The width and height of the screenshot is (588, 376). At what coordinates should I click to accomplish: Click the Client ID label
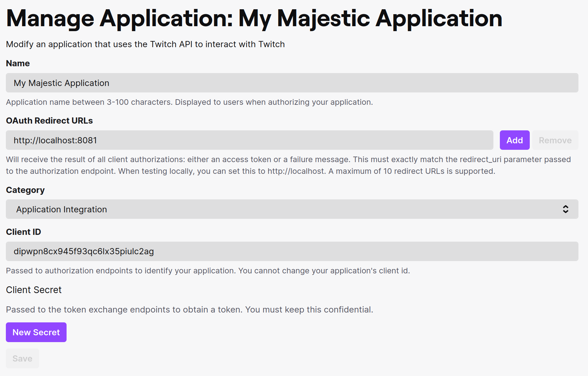click(x=23, y=232)
